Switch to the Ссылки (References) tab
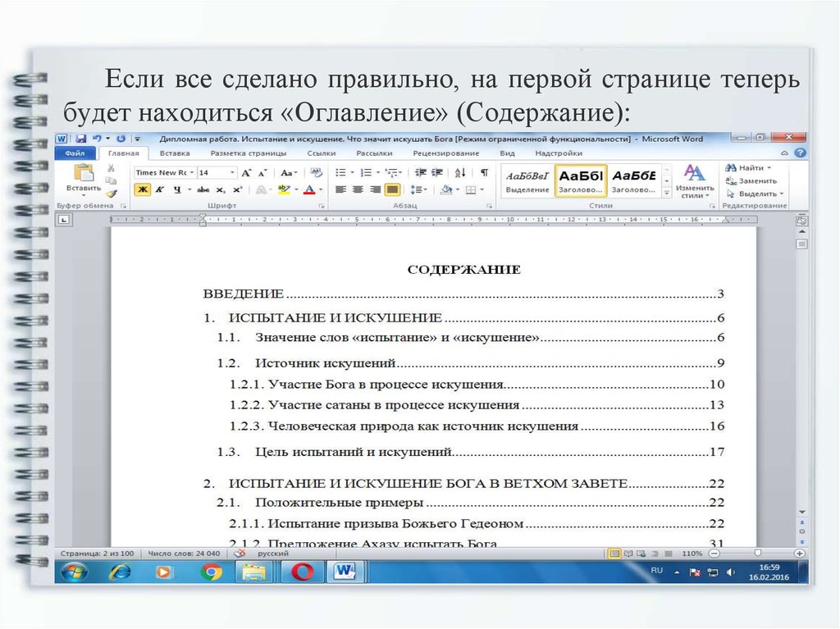 (321, 153)
